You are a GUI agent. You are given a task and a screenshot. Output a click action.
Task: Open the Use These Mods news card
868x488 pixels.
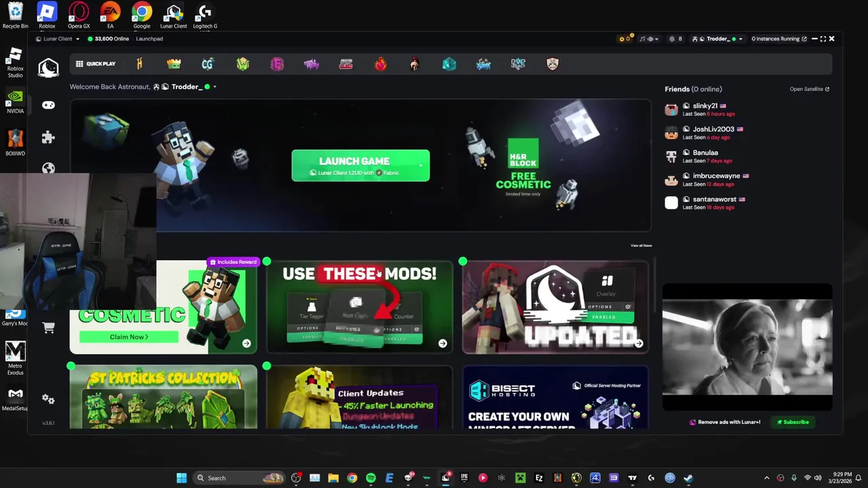[359, 307]
